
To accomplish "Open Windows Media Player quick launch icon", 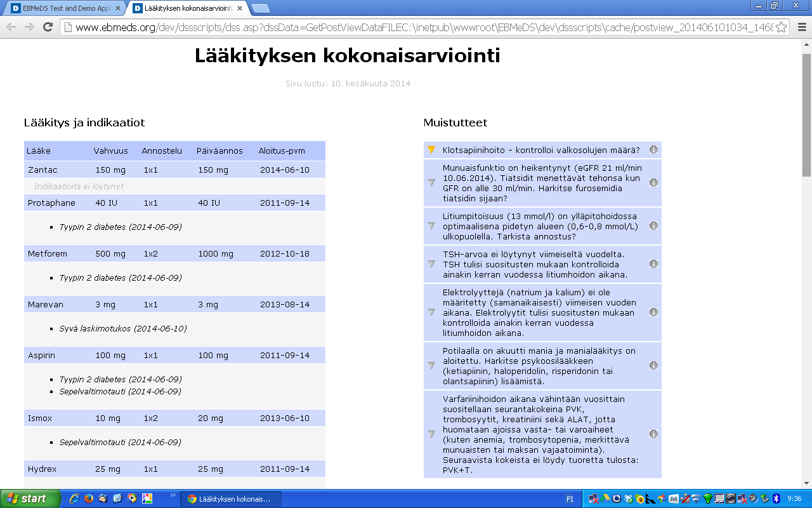I will tap(132, 498).
